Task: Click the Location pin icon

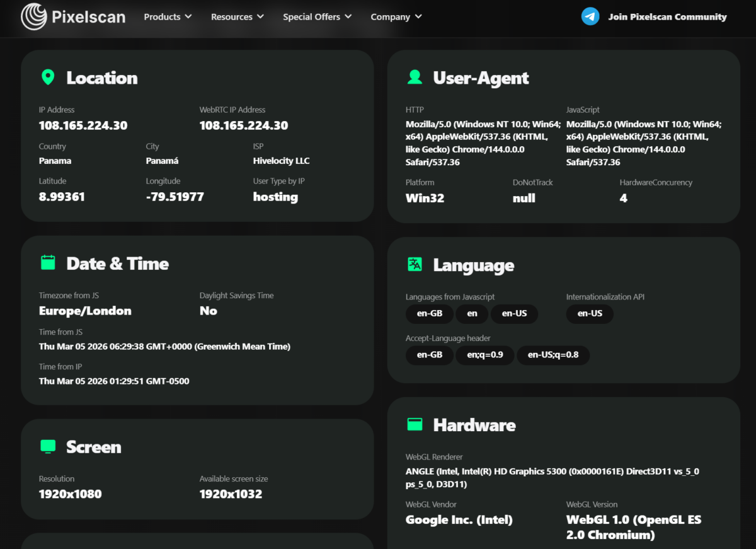Action: [48, 78]
